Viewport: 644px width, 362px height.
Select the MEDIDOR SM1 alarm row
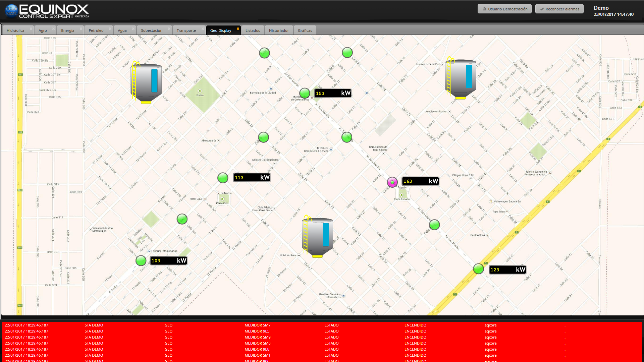[x=322, y=355]
